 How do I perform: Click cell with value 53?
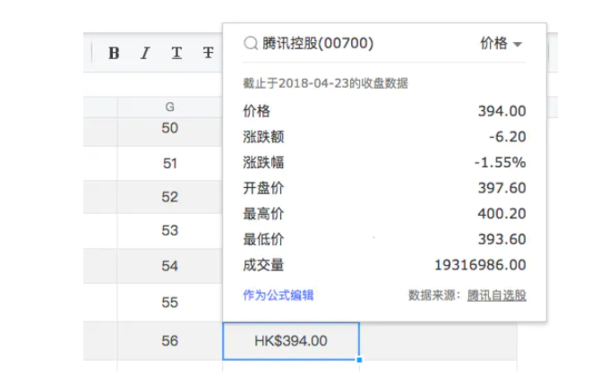point(170,230)
